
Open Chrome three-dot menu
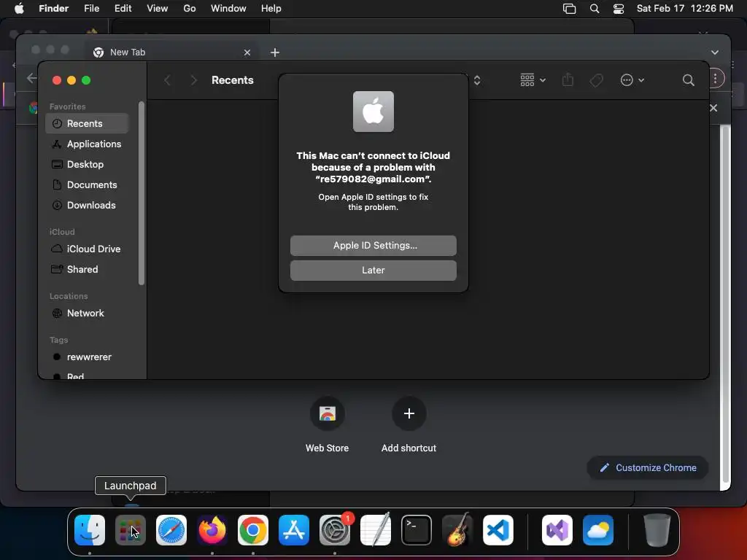[716, 79]
